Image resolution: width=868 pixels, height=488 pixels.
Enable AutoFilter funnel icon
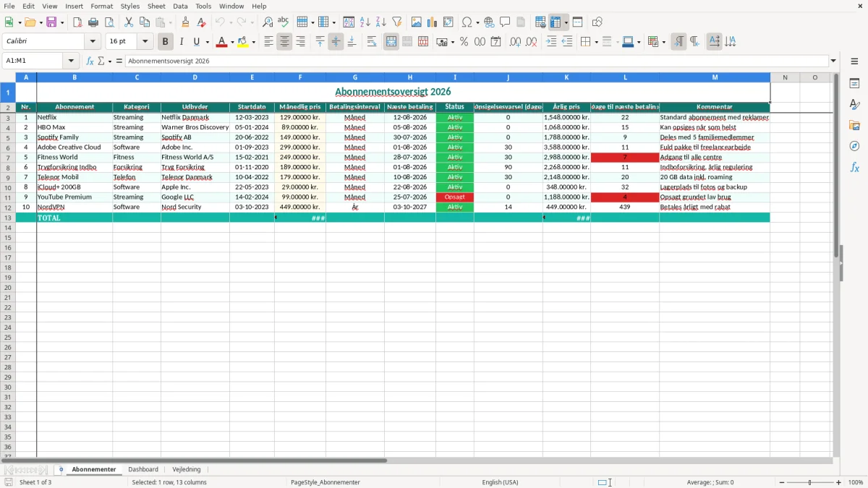tap(397, 22)
